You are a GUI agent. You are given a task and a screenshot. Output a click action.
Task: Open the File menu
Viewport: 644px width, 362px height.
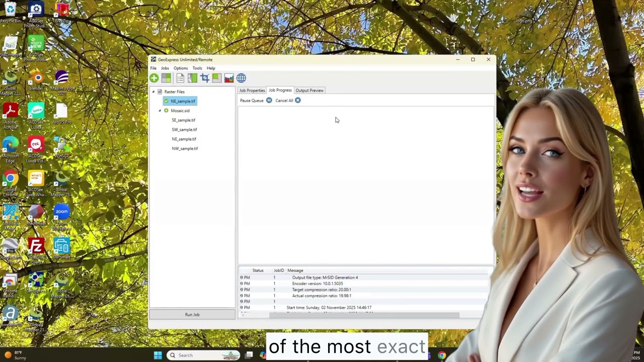(153, 68)
